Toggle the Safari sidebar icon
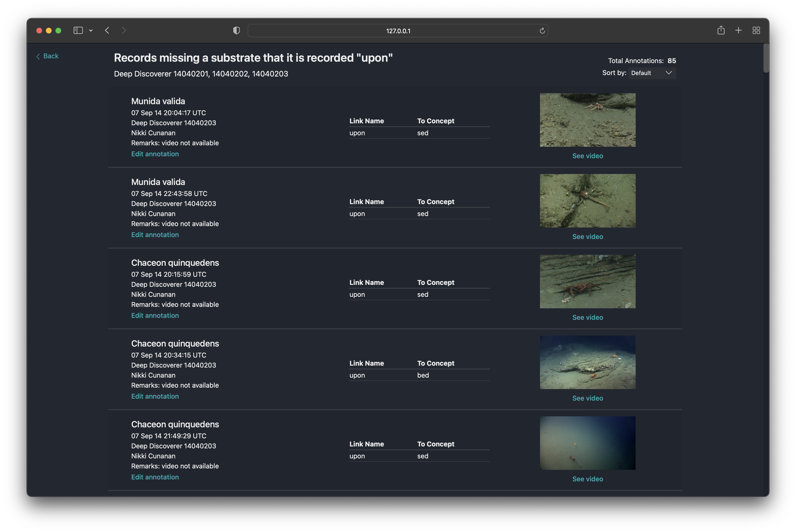The image size is (796, 532). [x=78, y=31]
